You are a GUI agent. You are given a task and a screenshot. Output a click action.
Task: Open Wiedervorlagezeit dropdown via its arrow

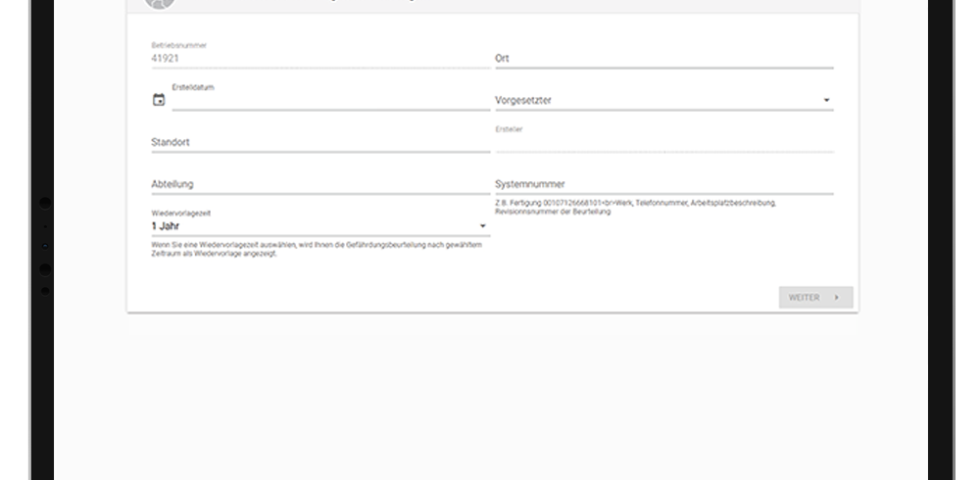[x=482, y=226]
